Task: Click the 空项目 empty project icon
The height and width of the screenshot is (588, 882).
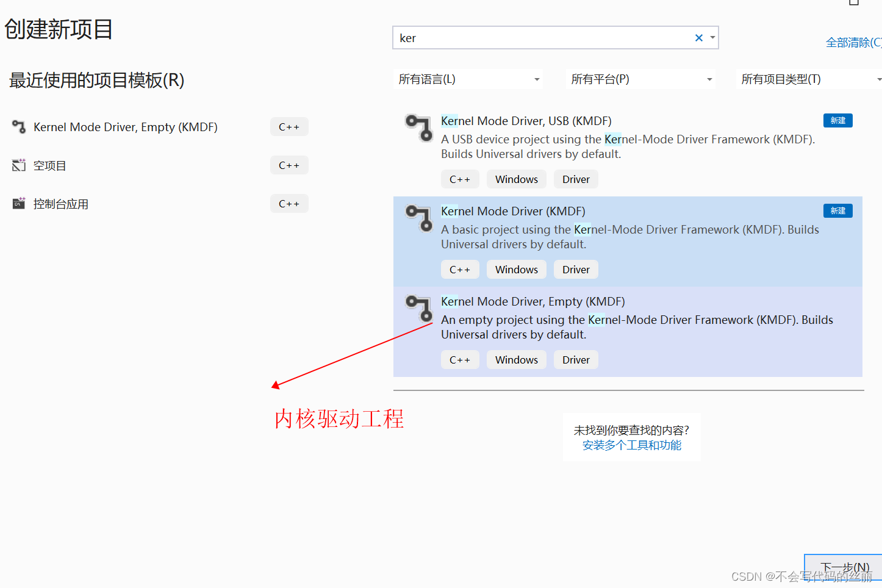Action: pos(19,165)
